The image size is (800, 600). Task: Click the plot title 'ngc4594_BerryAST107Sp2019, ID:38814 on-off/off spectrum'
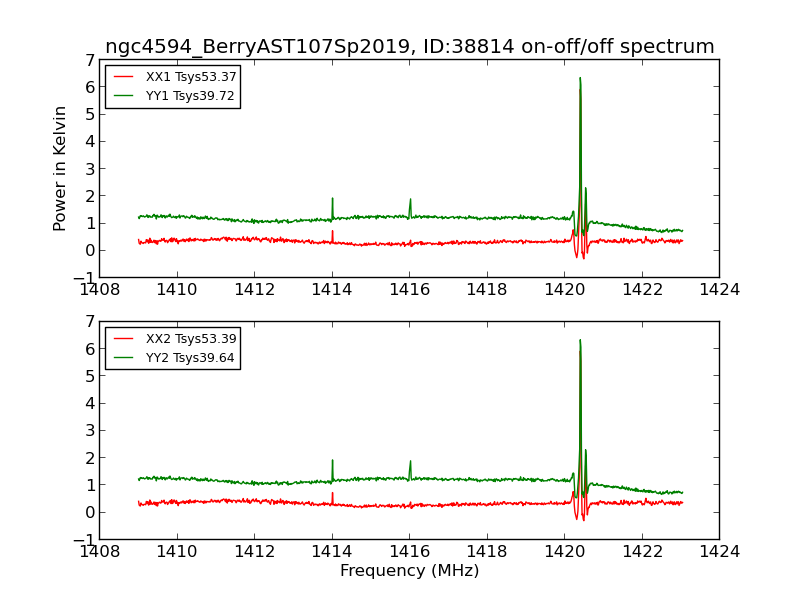coord(410,46)
